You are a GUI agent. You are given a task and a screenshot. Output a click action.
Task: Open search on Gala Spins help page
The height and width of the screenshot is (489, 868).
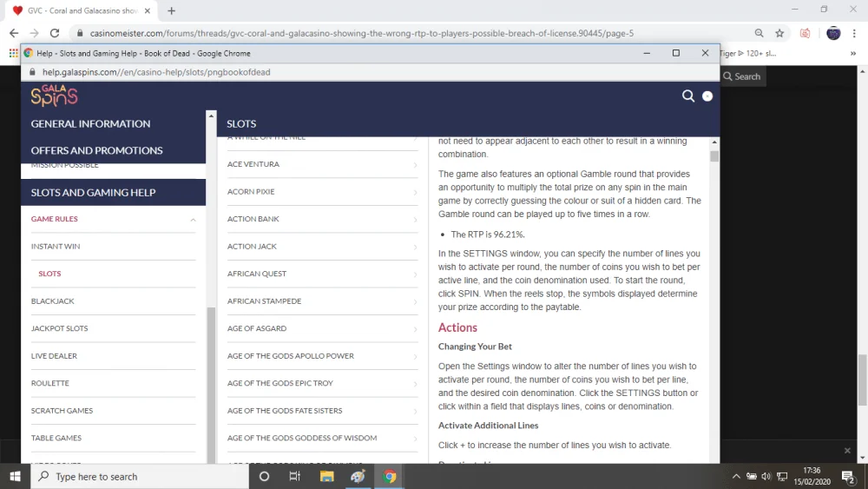(x=688, y=96)
